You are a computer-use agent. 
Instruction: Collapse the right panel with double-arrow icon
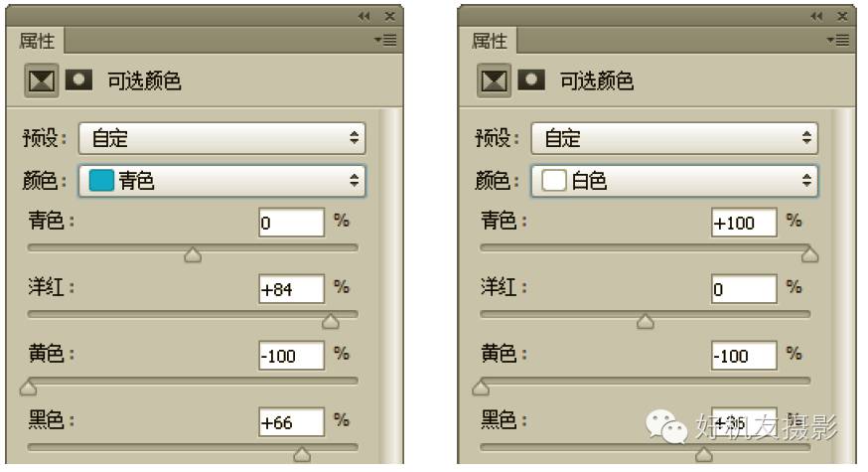tap(816, 16)
